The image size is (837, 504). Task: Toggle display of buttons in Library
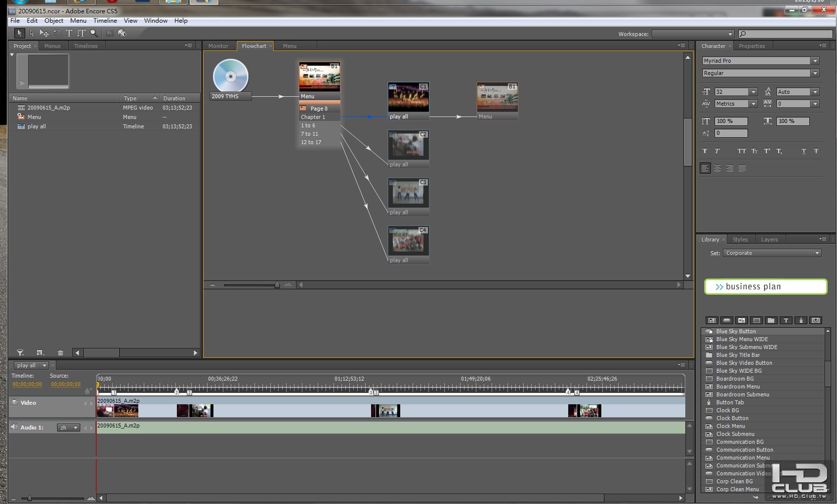coord(726,320)
